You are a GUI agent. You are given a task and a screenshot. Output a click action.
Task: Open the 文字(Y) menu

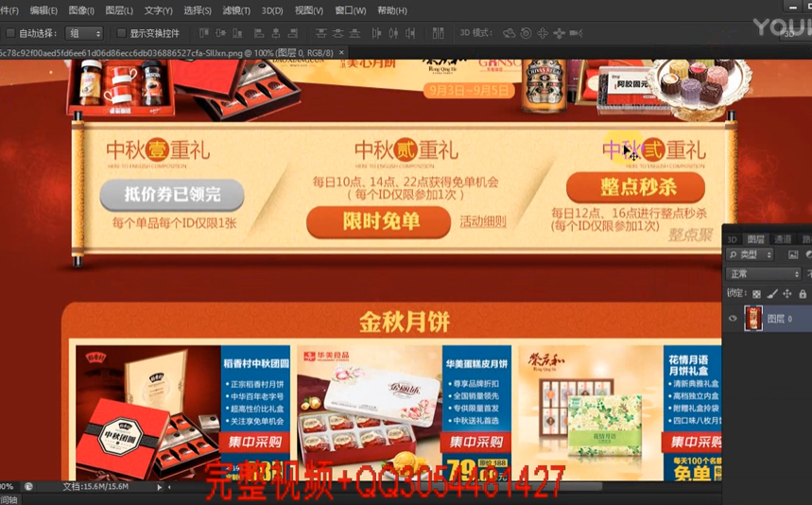tap(159, 10)
